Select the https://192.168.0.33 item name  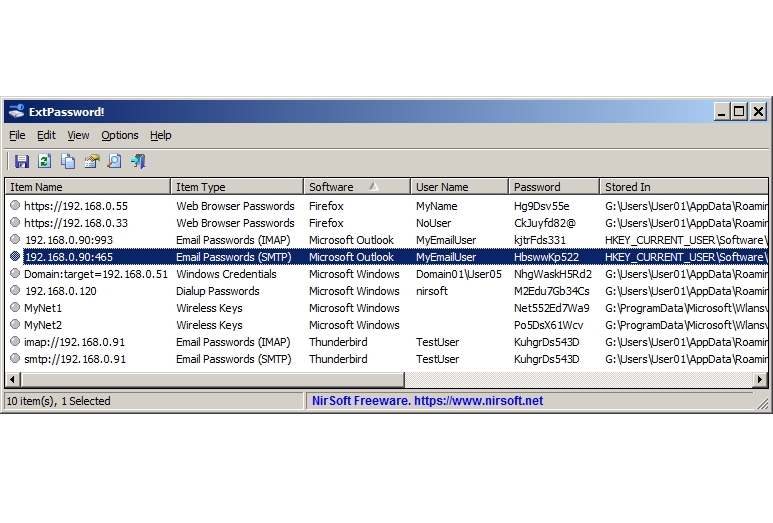click(76, 223)
